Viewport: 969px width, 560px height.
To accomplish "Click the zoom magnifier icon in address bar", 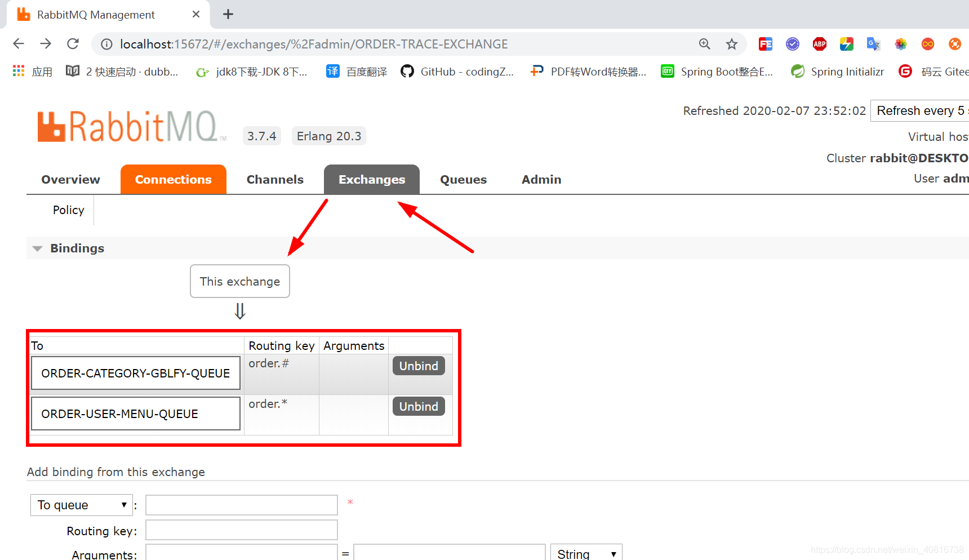I will tap(705, 44).
